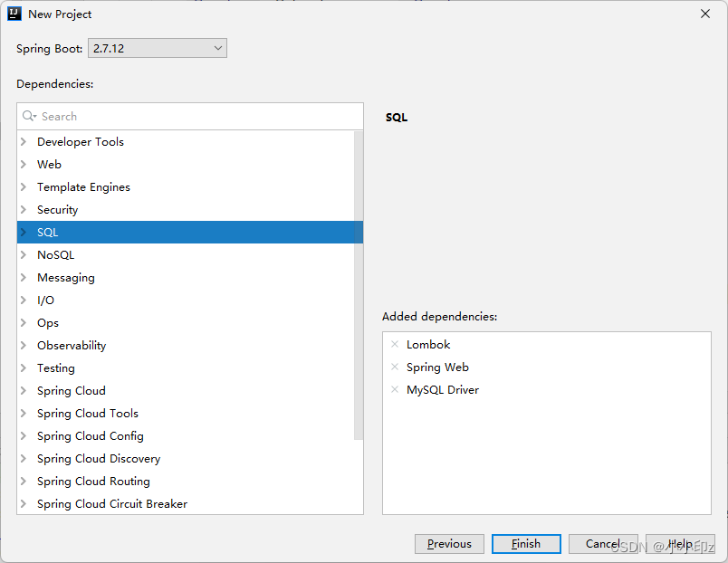Remove Spring Web from added dependencies

tap(395, 367)
